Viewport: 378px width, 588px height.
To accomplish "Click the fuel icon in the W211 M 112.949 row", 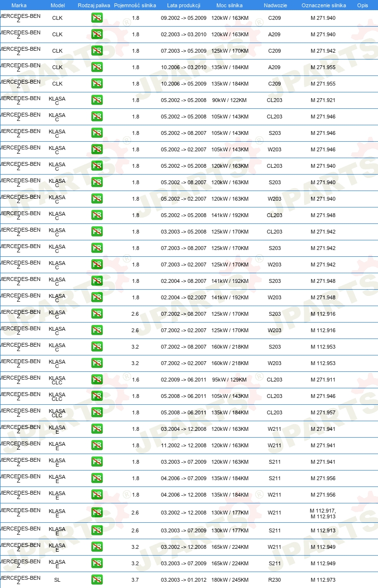I will click(97, 547).
